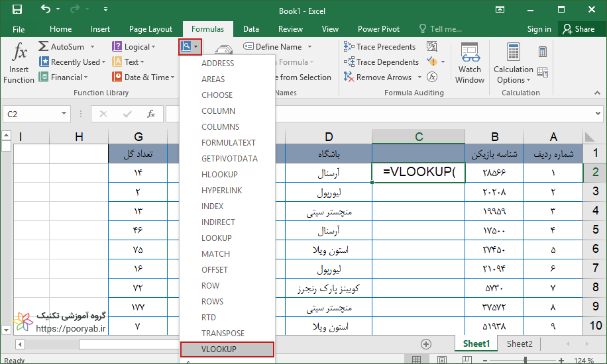Expand AutoSum dropdown arrow
Screen dimensions: 607x364
click(93, 47)
